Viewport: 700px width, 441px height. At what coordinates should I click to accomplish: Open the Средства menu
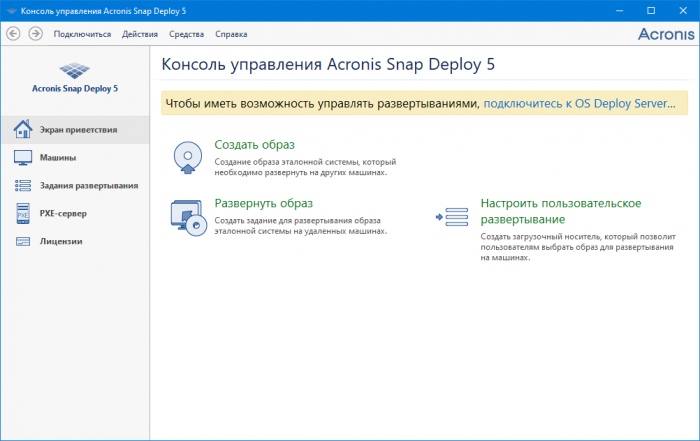click(x=186, y=34)
